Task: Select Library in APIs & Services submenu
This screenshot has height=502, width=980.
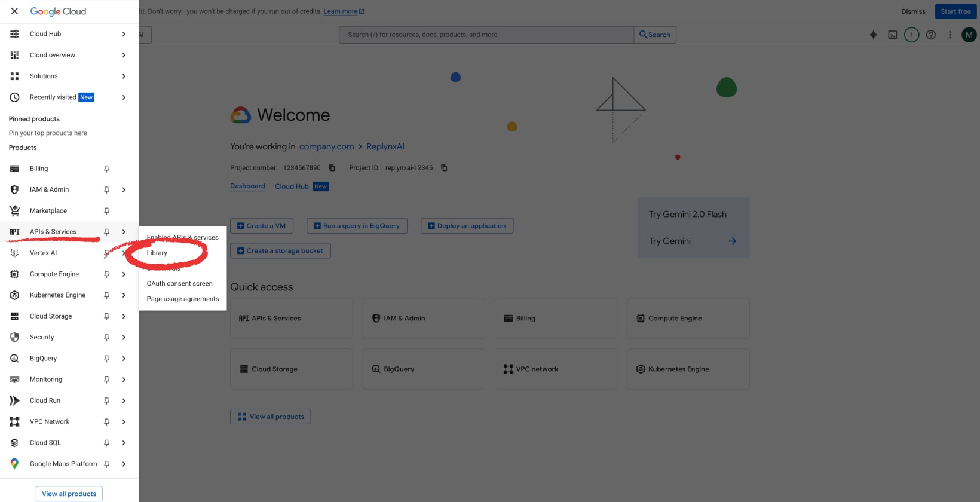Action: coord(157,253)
